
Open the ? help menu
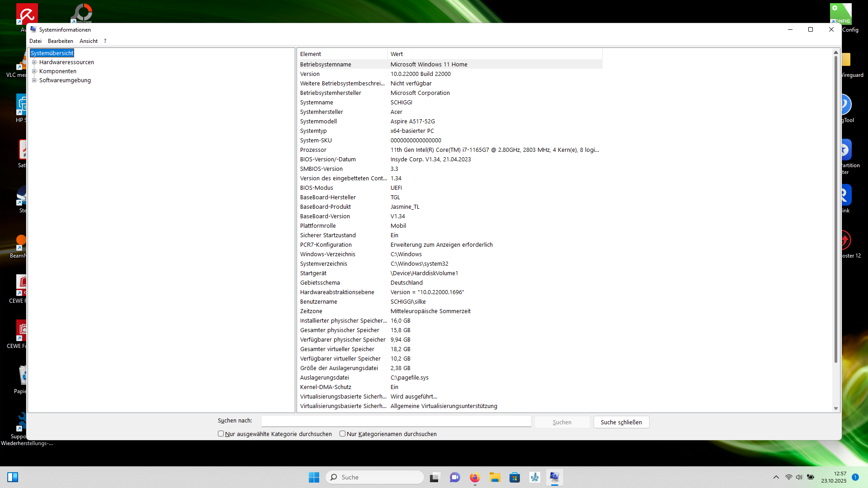105,41
